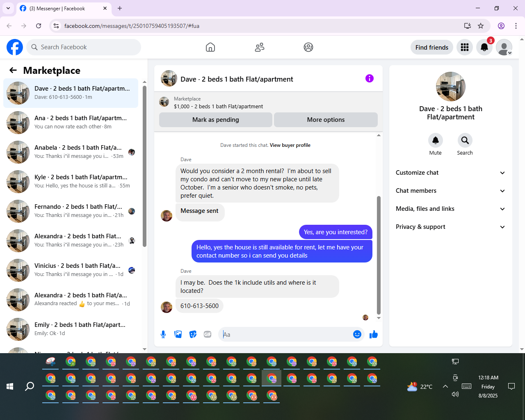
Task: Go back using the Marketplace arrow
Action: (x=13, y=70)
